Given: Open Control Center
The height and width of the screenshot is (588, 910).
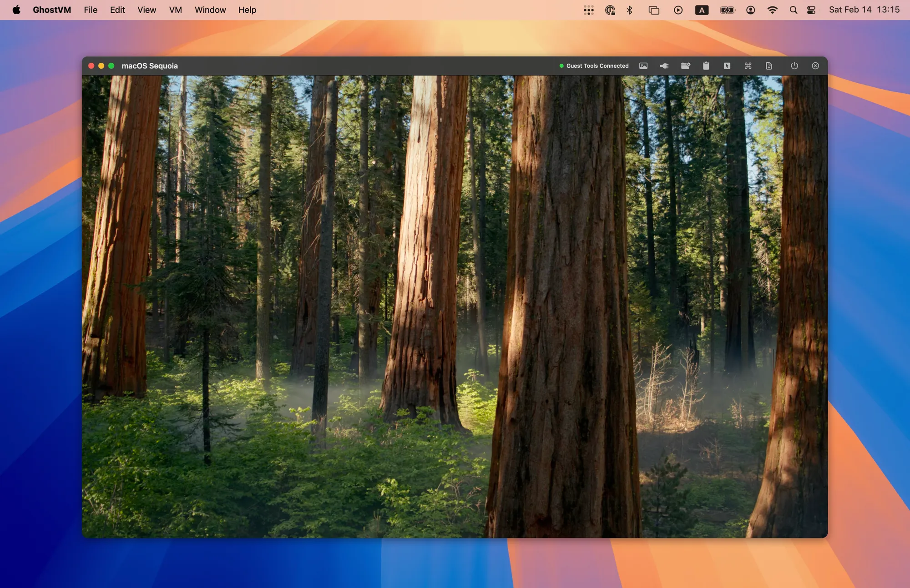Looking at the screenshot, I should (811, 10).
